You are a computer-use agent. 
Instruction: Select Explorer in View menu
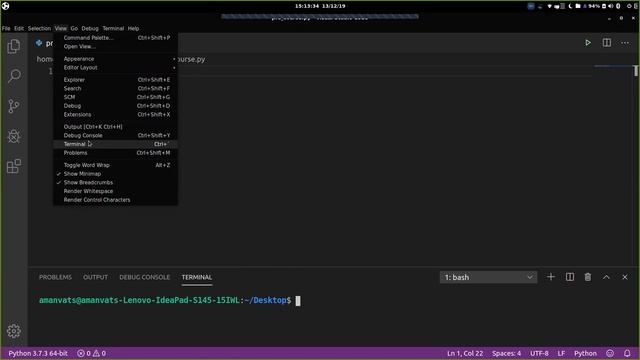pyautogui.click(x=116, y=80)
